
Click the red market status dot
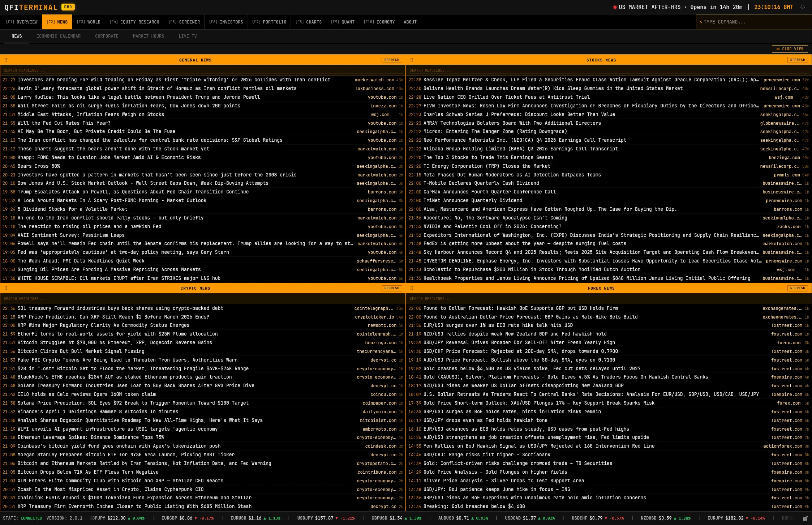click(x=615, y=7)
